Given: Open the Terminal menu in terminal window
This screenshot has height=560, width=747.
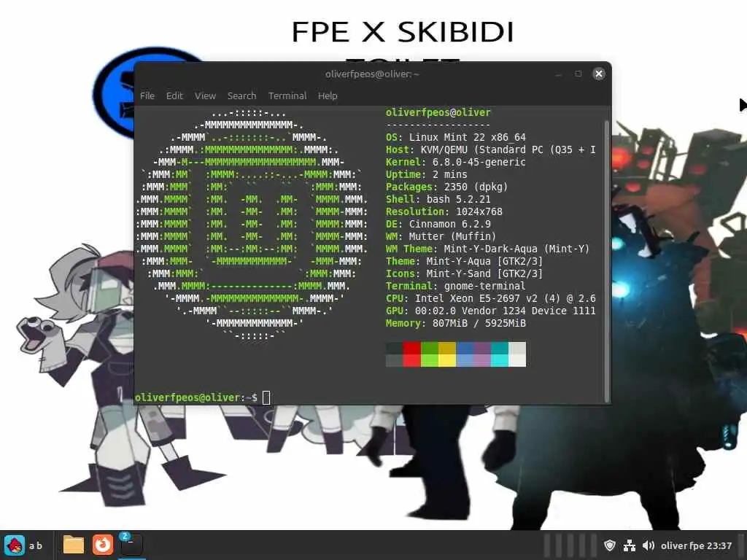Looking at the screenshot, I should coord(287,96).
